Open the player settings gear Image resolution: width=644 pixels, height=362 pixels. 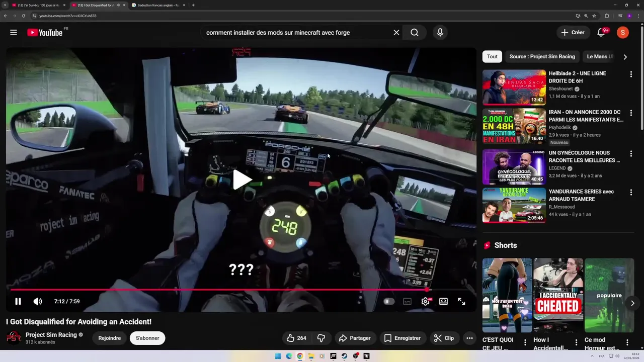click(426, 302)
